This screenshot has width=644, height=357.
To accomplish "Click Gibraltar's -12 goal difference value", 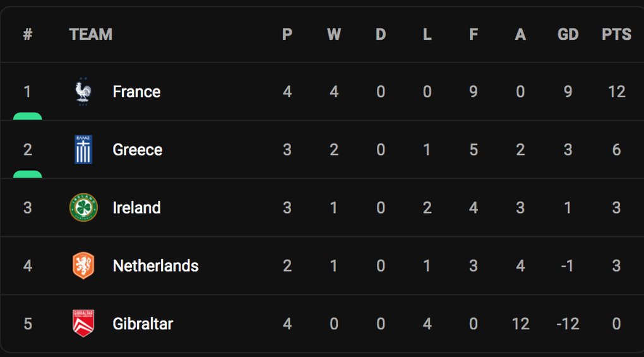I will tap(568, 324).
